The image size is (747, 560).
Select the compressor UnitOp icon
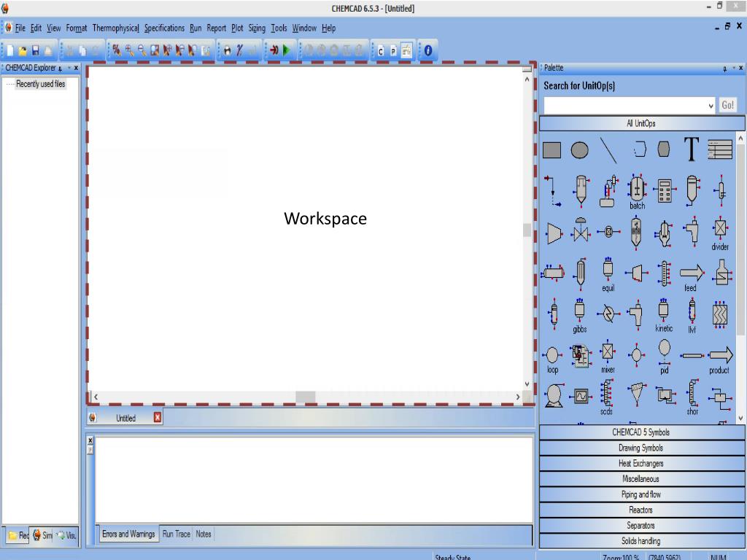(553, 233)
